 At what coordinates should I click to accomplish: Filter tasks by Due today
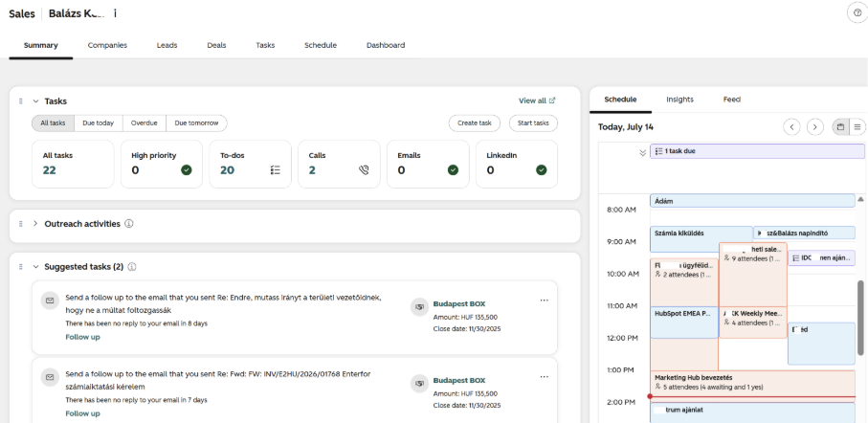(x=98, y=122)
